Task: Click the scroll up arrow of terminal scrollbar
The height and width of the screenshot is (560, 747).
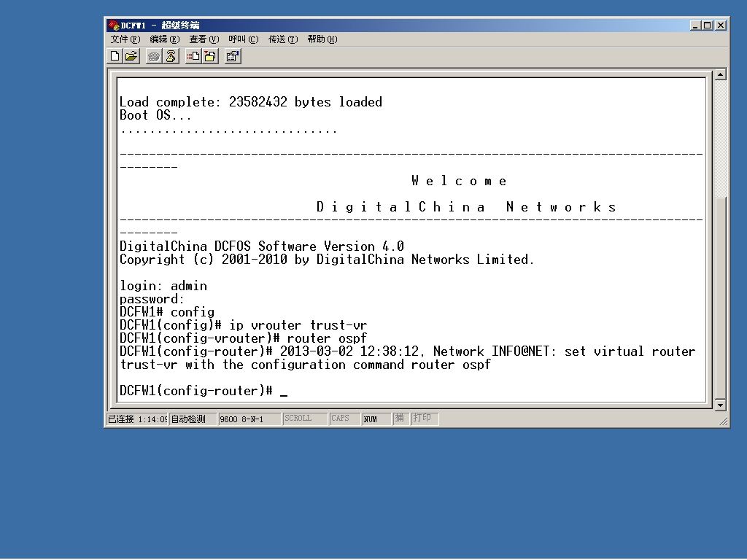Action: pyautogui.click(x=720, y=74)
